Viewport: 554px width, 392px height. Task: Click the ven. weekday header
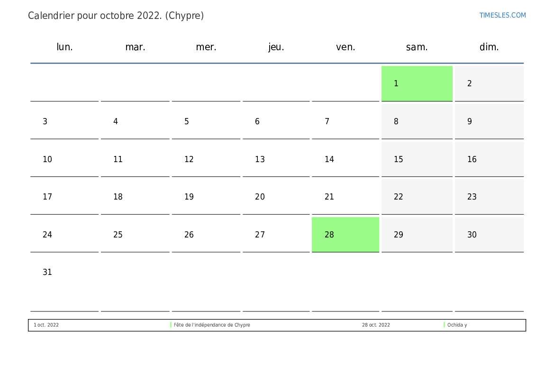(x=345, y=47)
